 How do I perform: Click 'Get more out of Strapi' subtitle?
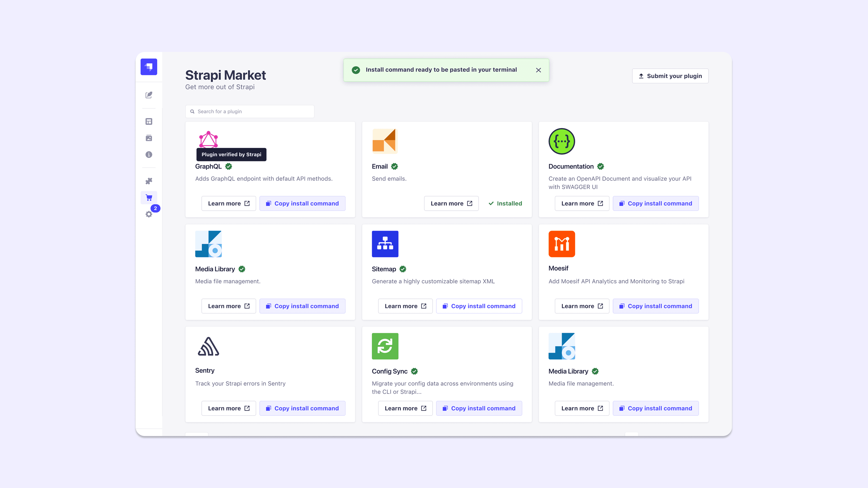(220, 87)
